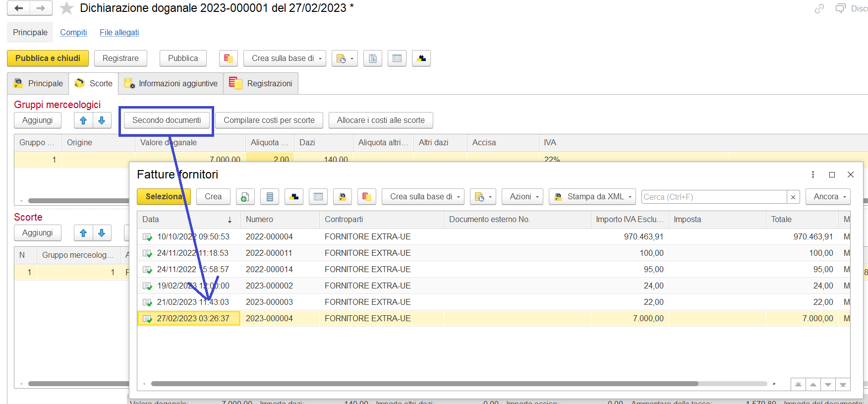The width and height of the screenshot is (868, 404).
Task: Open the Discussion panel icon
Action: point(841,8)
